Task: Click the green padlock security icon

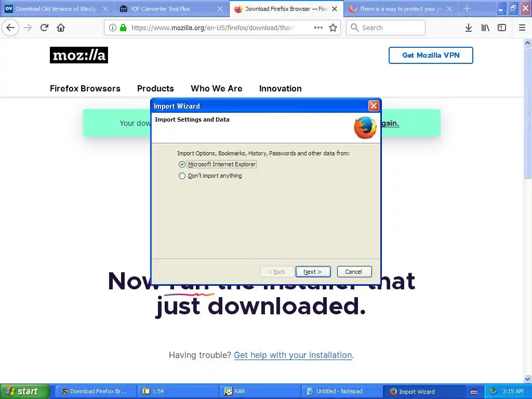Action: pyautogui.click(x=123, y=28)
